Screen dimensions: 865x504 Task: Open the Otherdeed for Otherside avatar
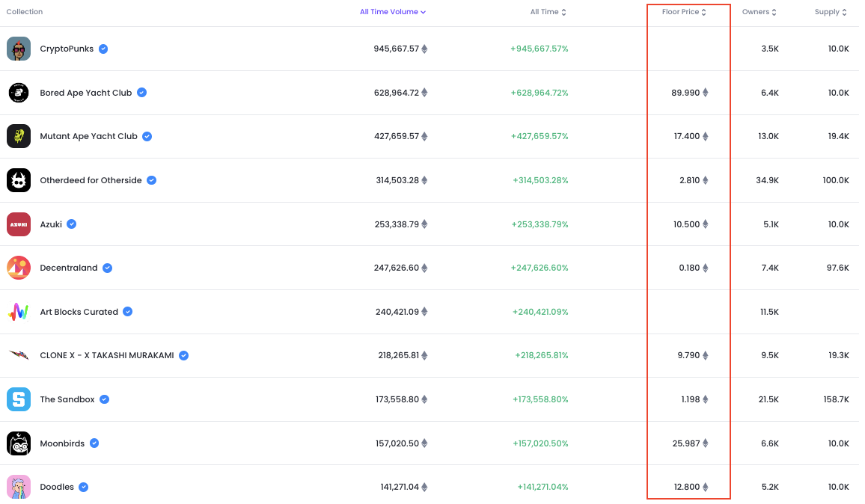tap(18, 180)
